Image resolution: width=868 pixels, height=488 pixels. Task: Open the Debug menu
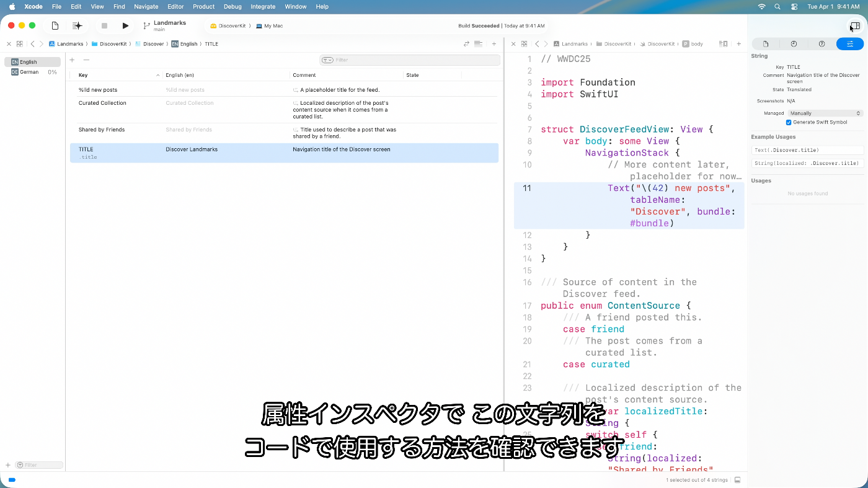click(232, 6)
